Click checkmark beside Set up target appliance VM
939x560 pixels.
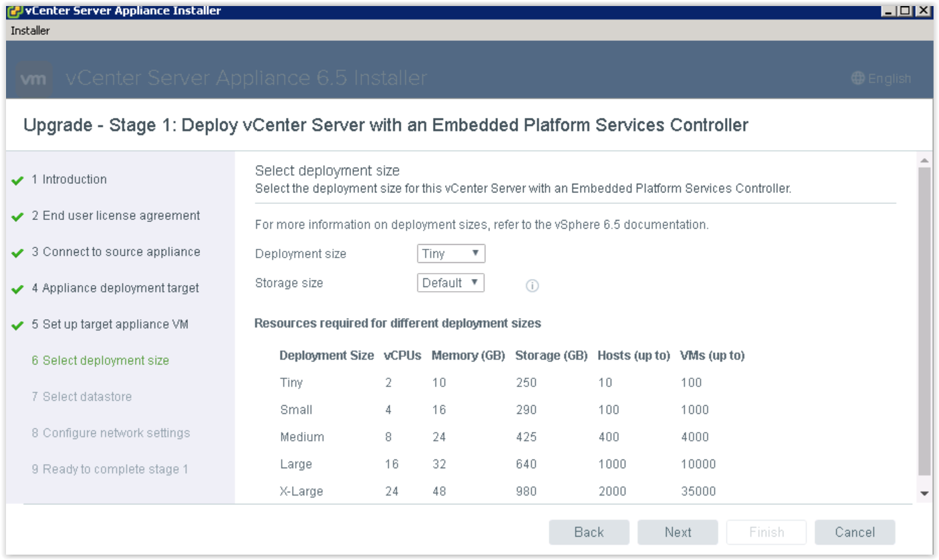18,326
